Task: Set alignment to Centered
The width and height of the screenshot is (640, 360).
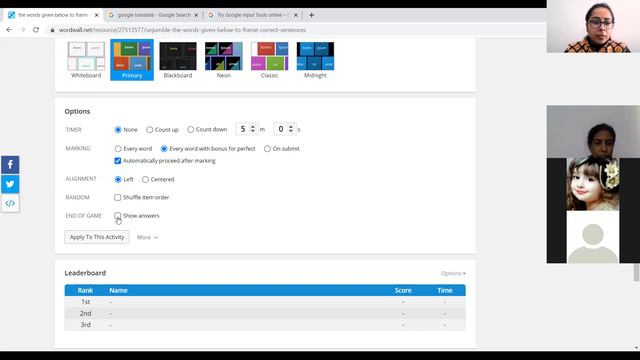Action: tap(145, 180)
